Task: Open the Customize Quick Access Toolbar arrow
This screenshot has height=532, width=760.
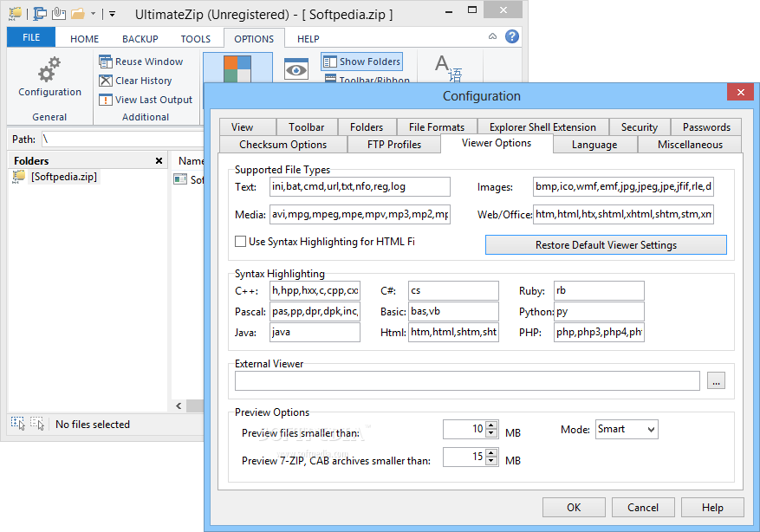Action: pyautogui.click(x=112, y=14)
